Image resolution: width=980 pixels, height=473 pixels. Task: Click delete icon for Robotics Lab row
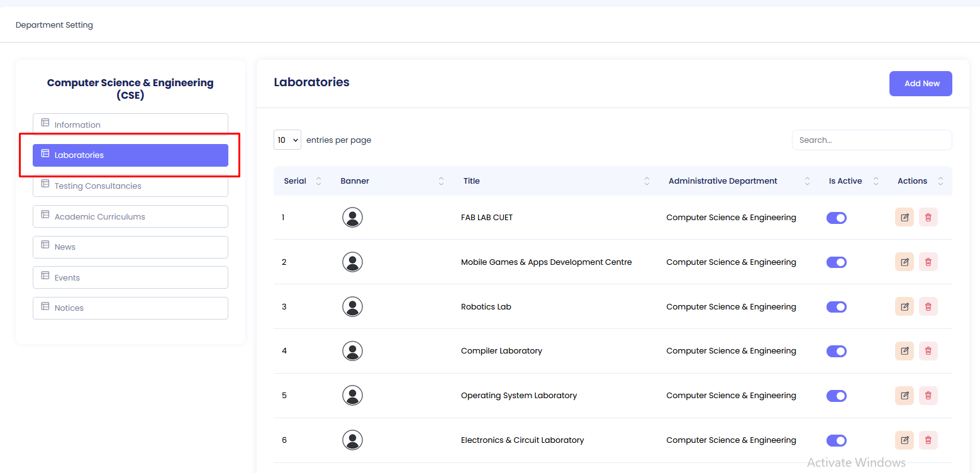coord(928,307)
